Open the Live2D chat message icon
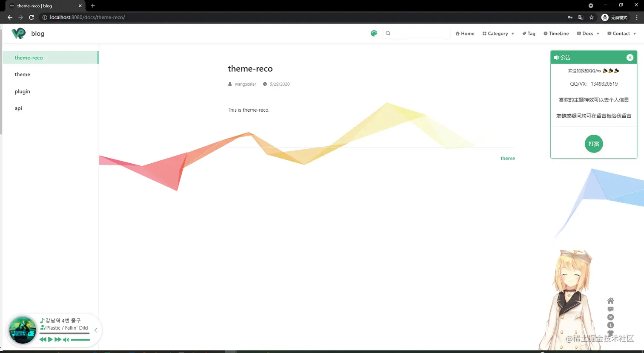Image resolution: width=644 pixels, height=353 pixels. click(610, 309)
